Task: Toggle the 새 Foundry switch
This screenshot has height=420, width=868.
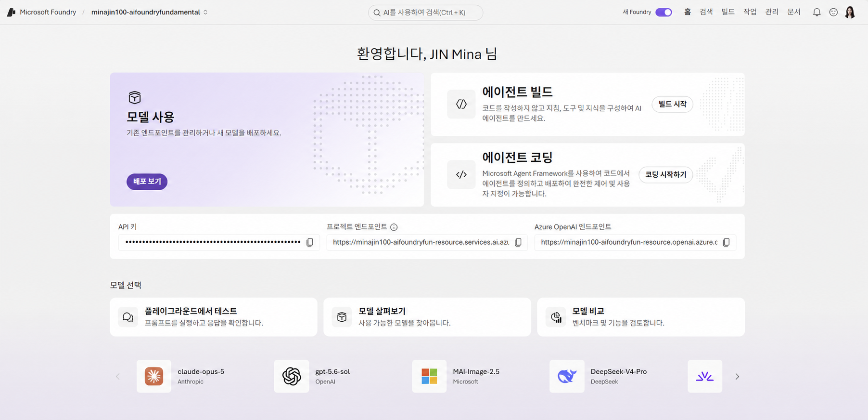Action: (x=664, y=12)
